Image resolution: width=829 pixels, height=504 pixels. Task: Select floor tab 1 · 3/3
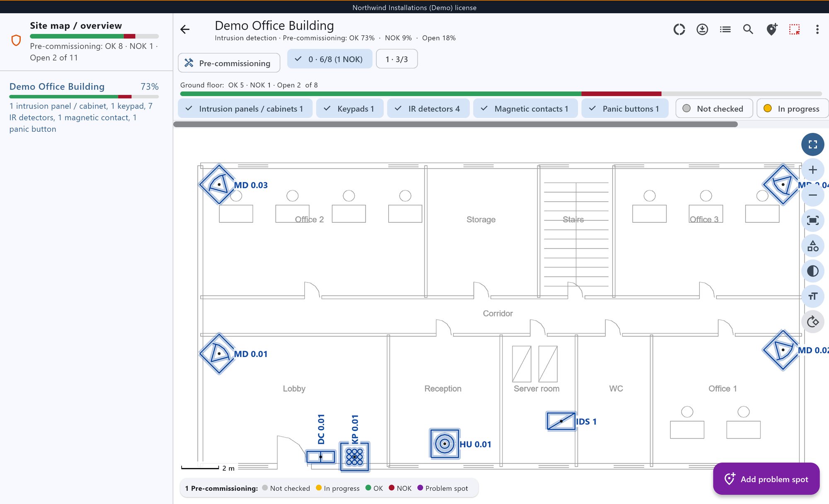(397, 59)
